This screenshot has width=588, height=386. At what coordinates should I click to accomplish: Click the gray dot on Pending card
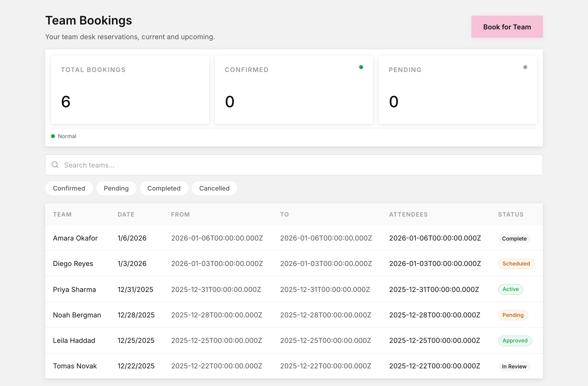point(525,67)
